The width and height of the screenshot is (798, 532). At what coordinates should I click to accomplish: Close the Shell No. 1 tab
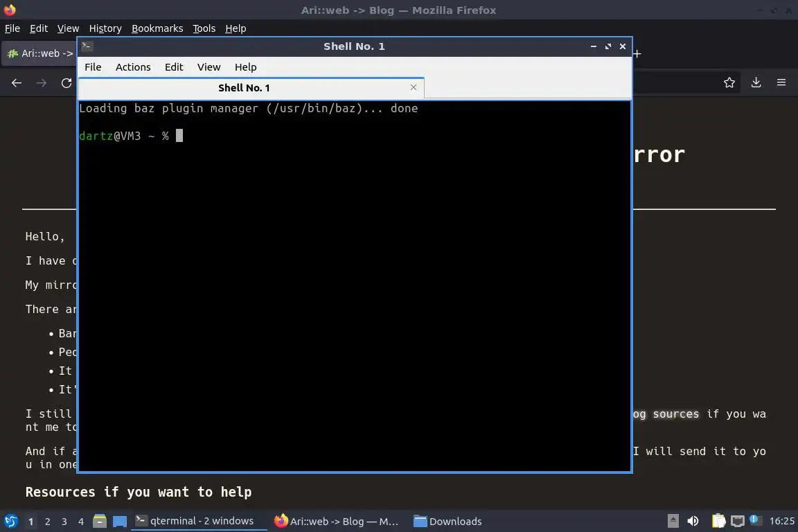tap(414, 87)
